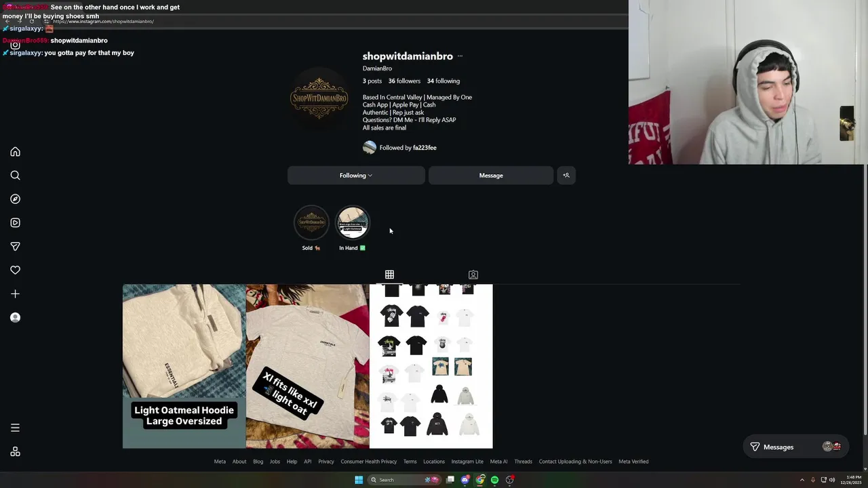This screenshot has width=868, height=488.
Task: Click Contact Uploading & Non-Users footer link
Action: click(x=576, y=462)
